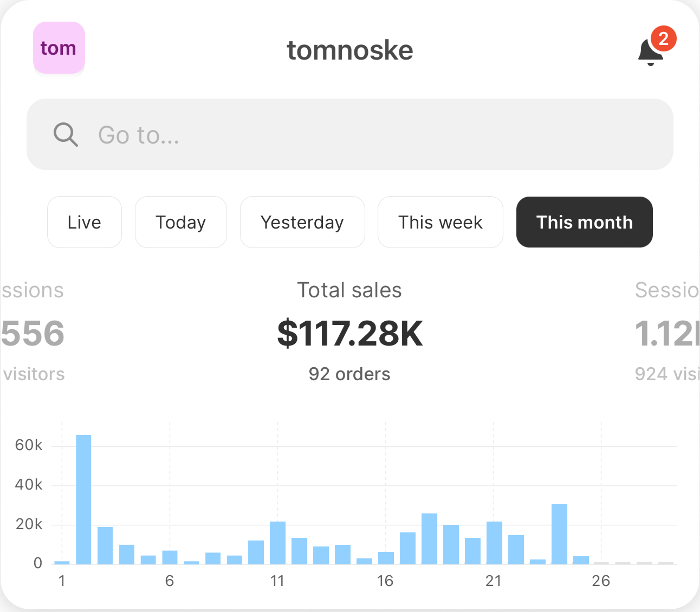Viewport: 700px width, 612px height.
Task: Focus the 'Go to...' search field
Action: click(x=368, y=134)
